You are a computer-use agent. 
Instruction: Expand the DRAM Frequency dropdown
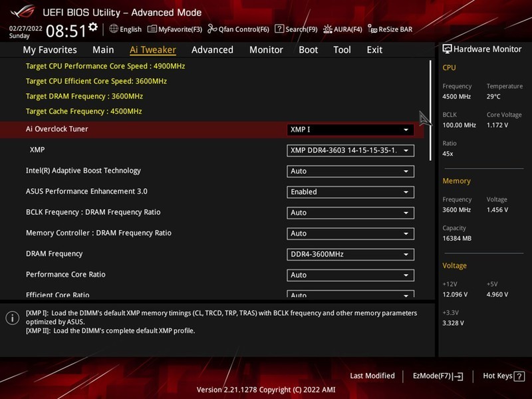[x=350, y=254]
